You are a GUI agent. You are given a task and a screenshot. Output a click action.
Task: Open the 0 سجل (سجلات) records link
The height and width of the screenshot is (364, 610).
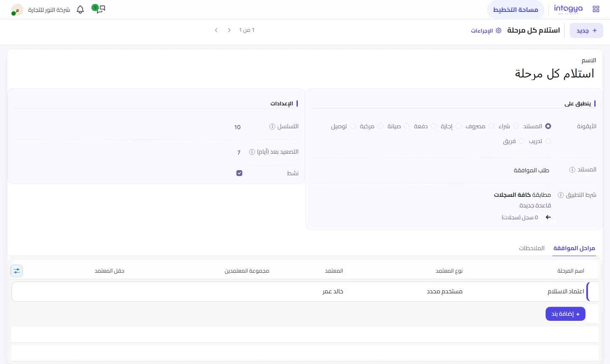pyautogui.click(x=520, y=218)
